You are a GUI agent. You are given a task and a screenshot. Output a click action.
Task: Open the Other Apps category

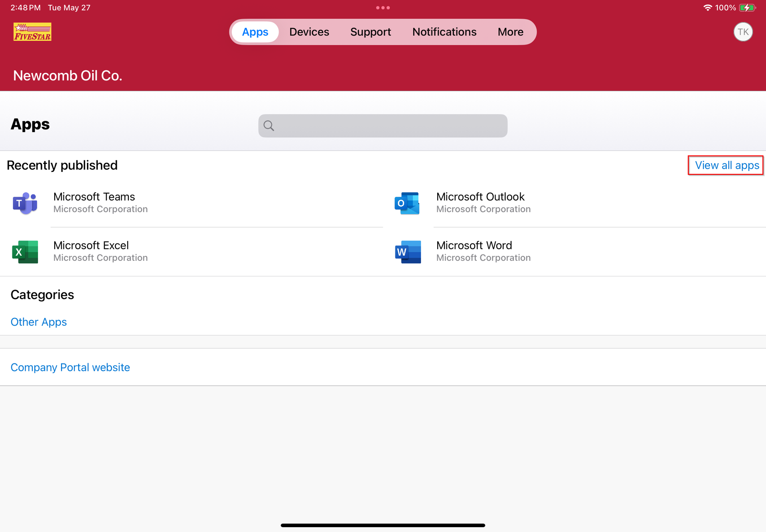(x=39, y=322)
